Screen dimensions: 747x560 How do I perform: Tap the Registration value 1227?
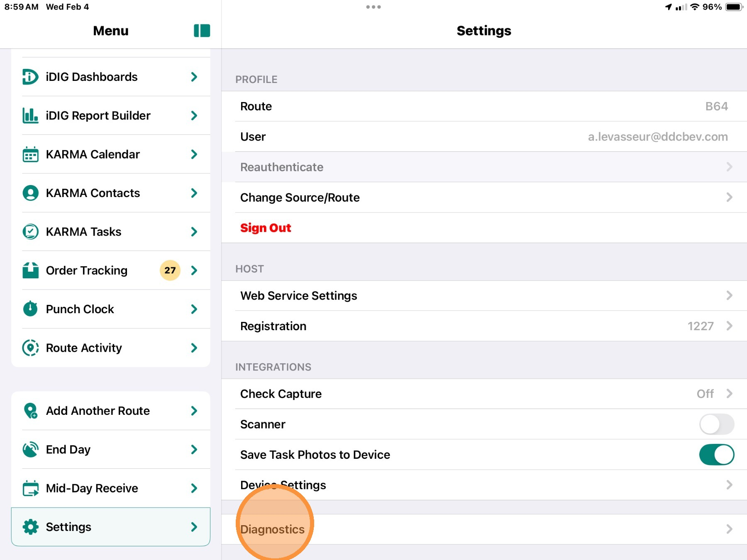pyautogui.click(x=701, y=326)
